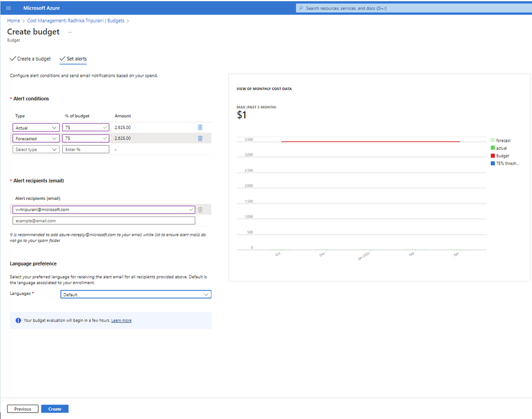The image size is (532, 419).
Task: Open the ellipsis menu next to Create budget
Action: click(70, 33)
